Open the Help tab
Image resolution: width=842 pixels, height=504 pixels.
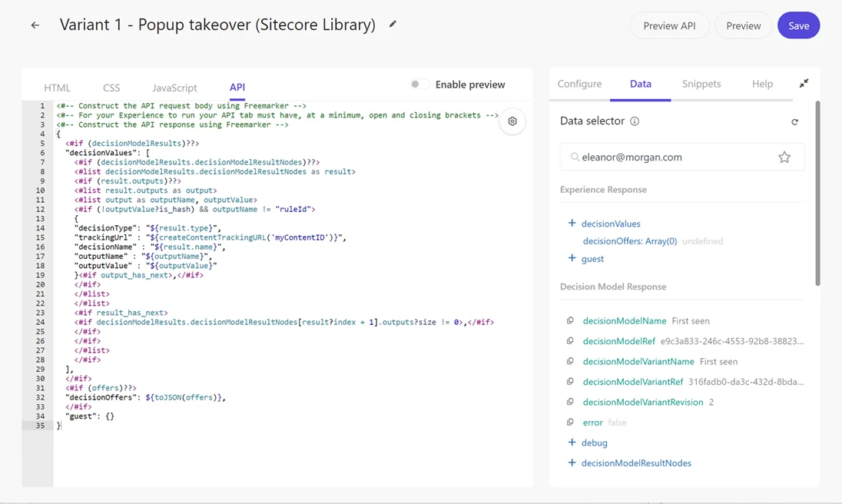click(762, 84)
